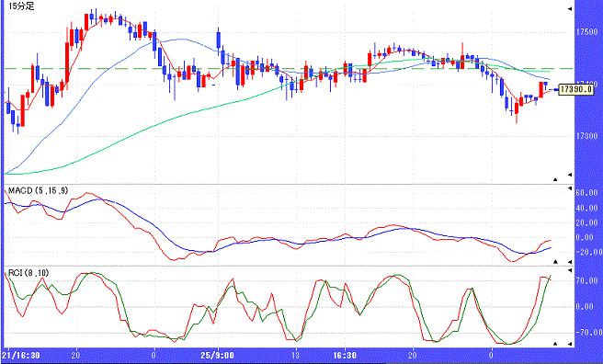Image resolution: width=603 pixels, height=364 pixels.
Task: Click the 60.00 MACD scale label
Action: 586,192
